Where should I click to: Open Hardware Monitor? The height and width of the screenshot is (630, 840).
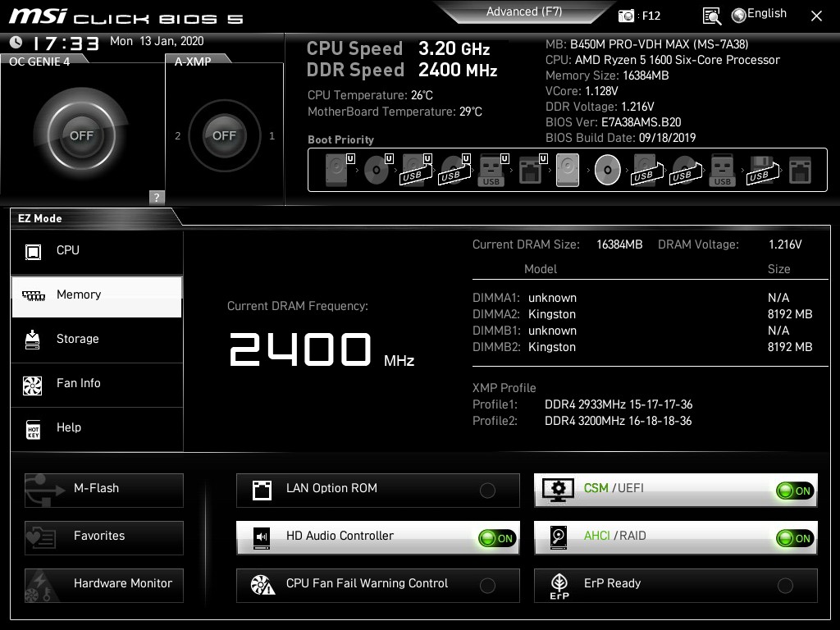click(x=104, y=586)
